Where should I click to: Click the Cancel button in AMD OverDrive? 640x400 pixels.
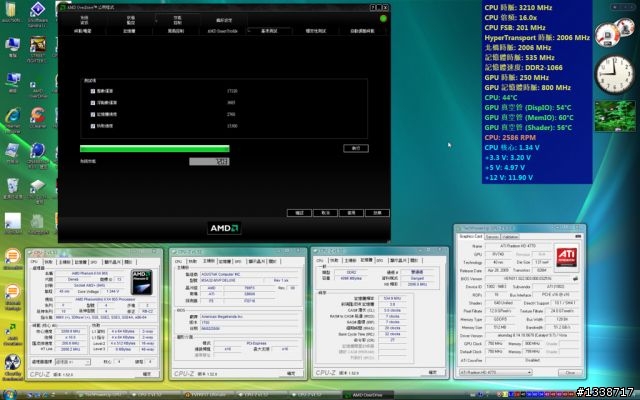(x=325, y=213)
